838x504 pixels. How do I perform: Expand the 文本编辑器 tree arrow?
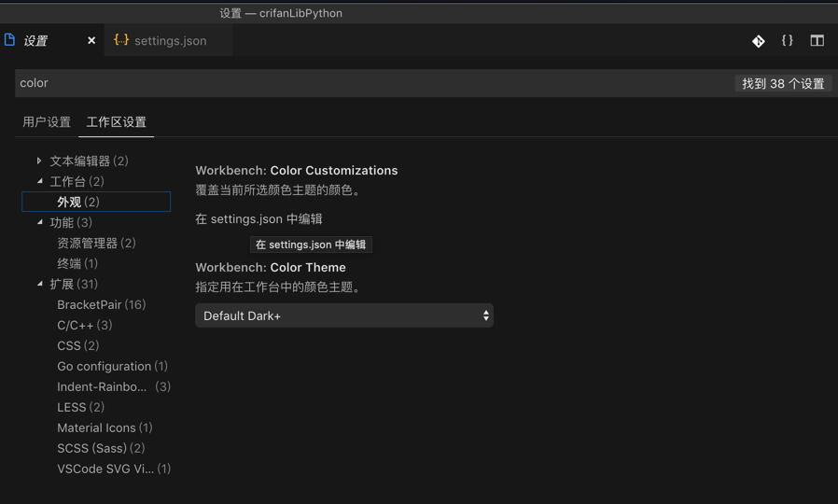point(39,161)
